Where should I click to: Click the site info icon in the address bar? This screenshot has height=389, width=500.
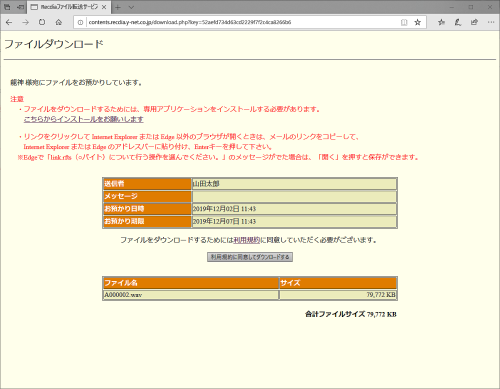click(80, 22)
